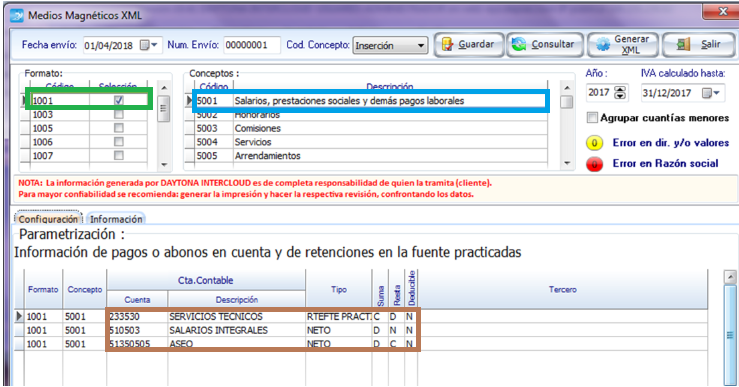The height and width of the screenshot is (387, 739).
Task: Click Conceptos list scroll up arrow
Action: click(x=567, y=88)
